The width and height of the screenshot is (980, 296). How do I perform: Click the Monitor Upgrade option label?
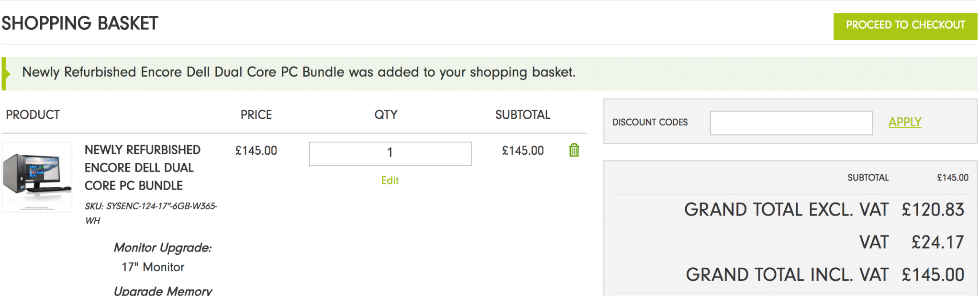pos(162,248)
